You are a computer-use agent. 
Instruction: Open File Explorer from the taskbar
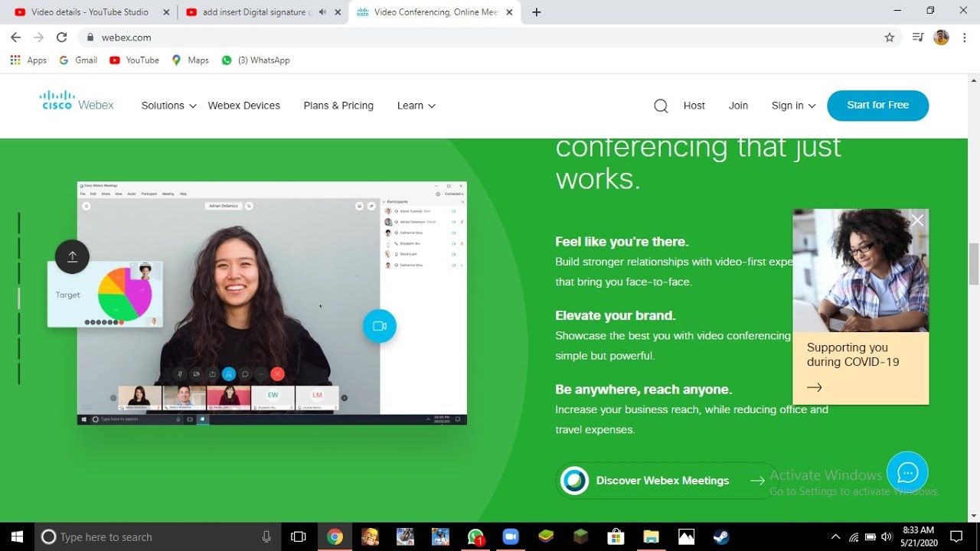(651, 536)
